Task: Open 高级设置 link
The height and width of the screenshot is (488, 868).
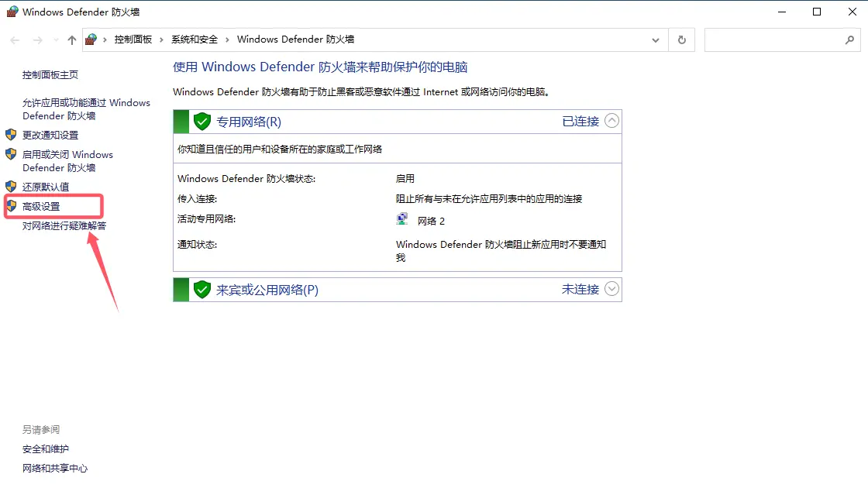Action: (41, 206)
